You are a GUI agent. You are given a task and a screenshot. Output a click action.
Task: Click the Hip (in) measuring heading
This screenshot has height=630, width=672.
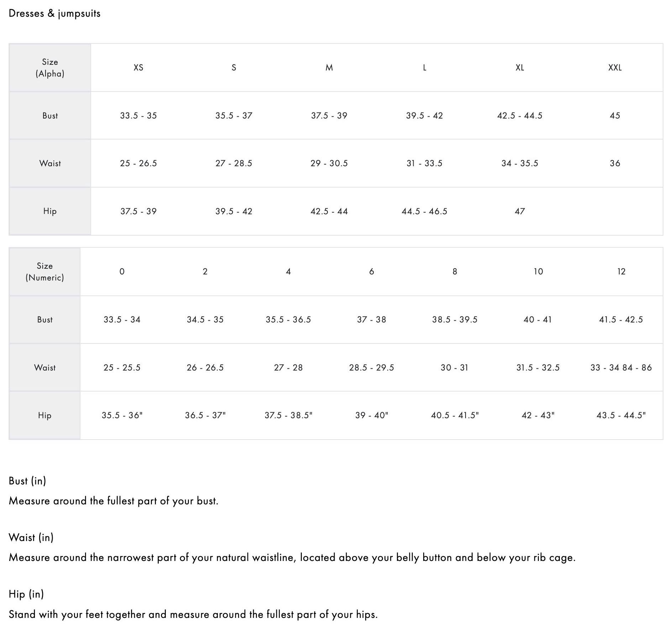(26, 594)
